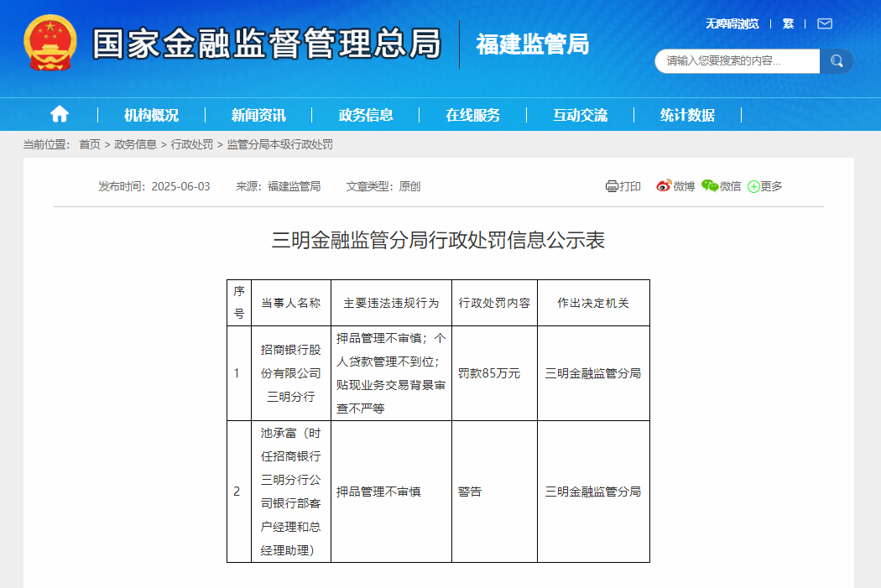The image size is (881, 588).
Task: Open 监管分局本级行政处罚 breadcrumb link
Action: [x=279, y=144]
